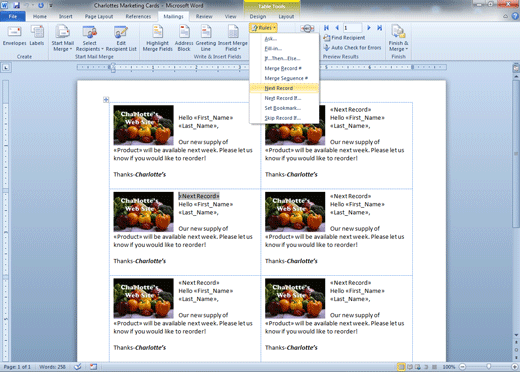Select Skip Record If... rule
Screen dimensions: 520x372
[x=284, y=118]
